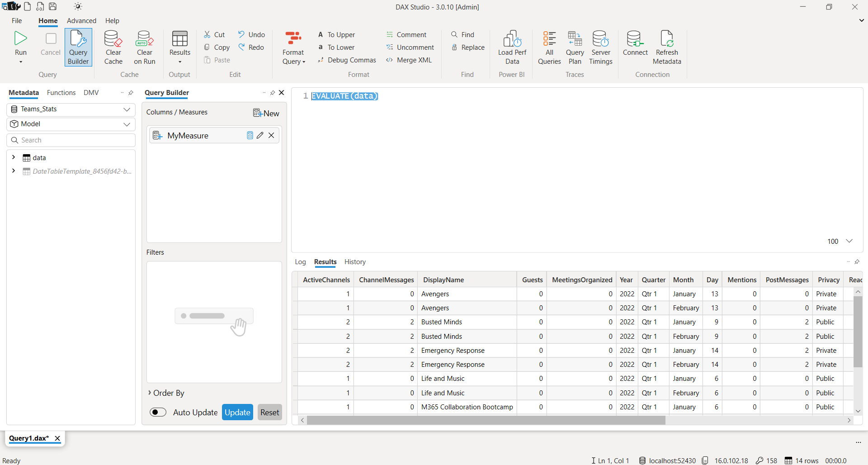Image resolution: width=868 pixels, height=465 pixels.
Task: Expand the Order By section
Action: (150, 393)
